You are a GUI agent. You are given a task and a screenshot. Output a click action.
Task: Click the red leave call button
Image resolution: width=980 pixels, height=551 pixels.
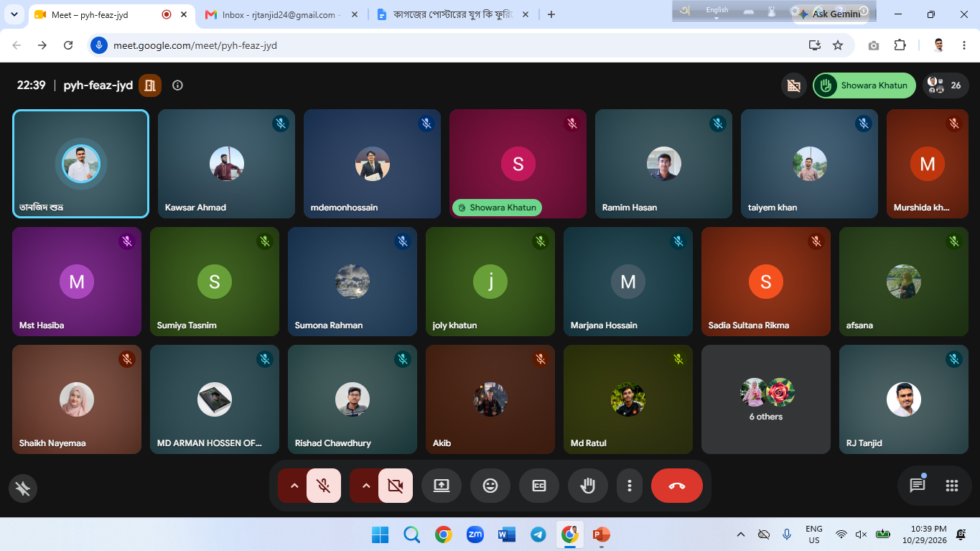(x=677, y=486)
